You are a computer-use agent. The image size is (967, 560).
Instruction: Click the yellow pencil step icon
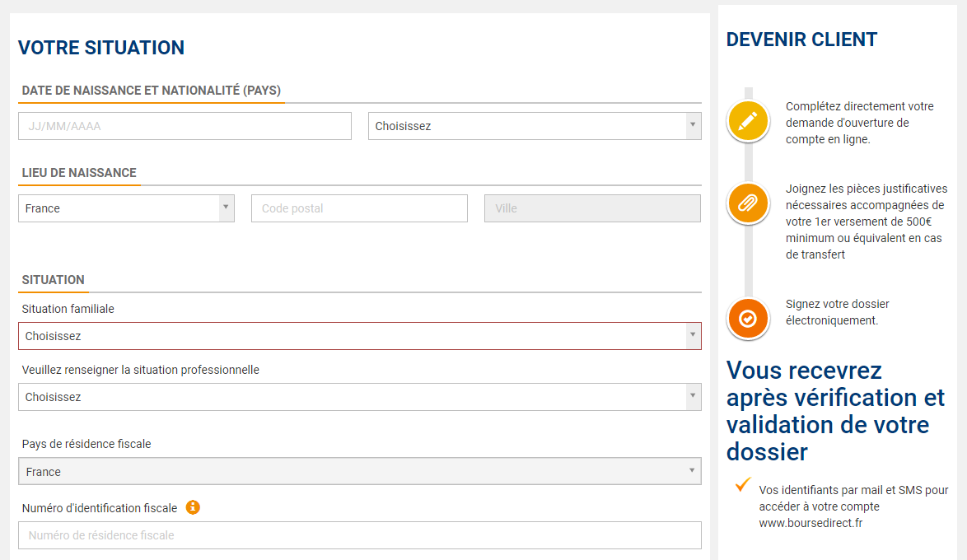point(748,122)
